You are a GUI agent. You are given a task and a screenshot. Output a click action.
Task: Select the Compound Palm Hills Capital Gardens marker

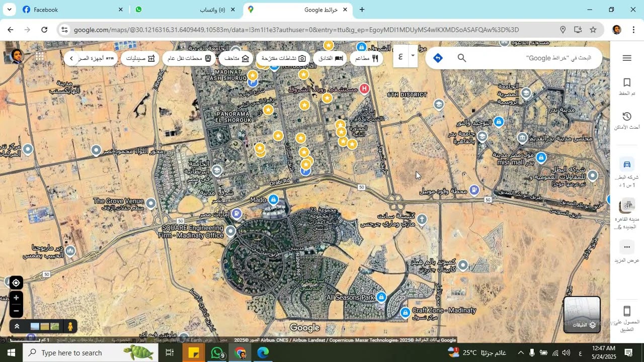[x=463, y=265]
